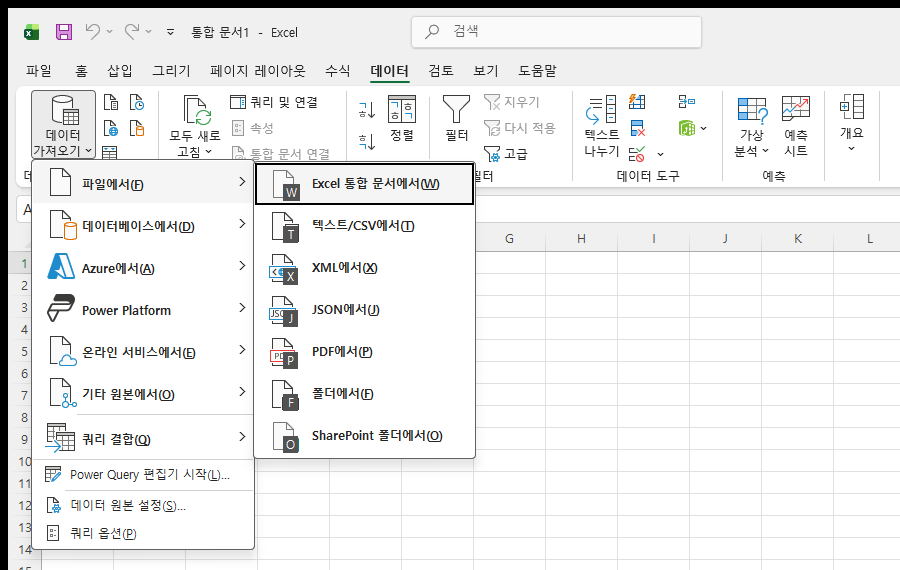The width and height of the screenshot is (900, 570).
Task: Switch to the 그리기 tab
Action: pos(171,71)
